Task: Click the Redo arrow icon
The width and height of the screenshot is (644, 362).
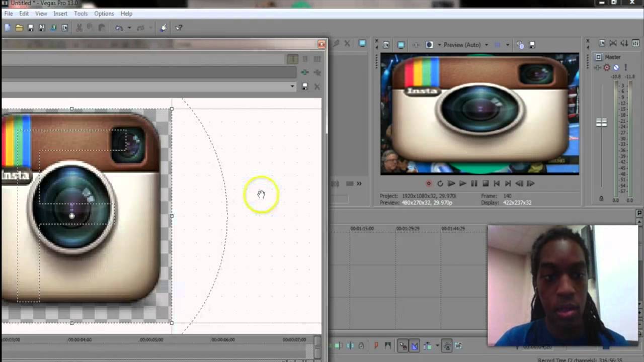Action: coord(141,28)
